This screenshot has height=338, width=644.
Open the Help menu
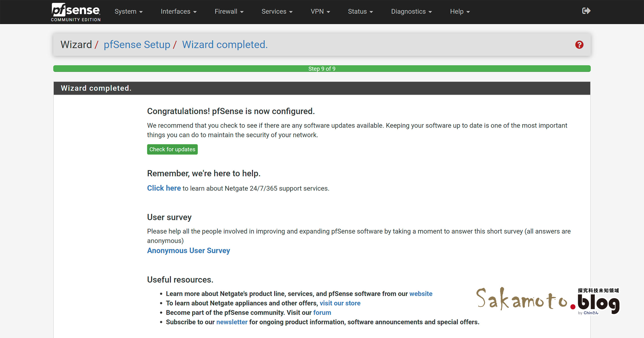460,12
